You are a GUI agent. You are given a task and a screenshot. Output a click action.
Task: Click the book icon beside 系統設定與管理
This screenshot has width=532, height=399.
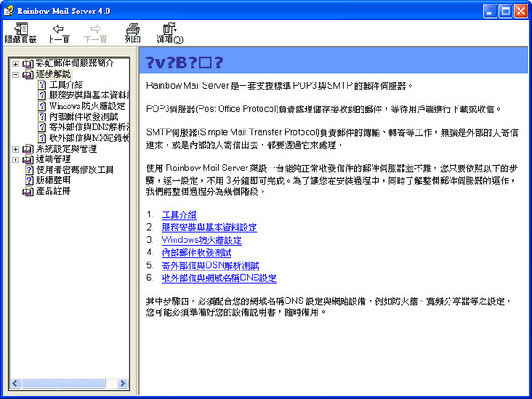tap(27, 149)
